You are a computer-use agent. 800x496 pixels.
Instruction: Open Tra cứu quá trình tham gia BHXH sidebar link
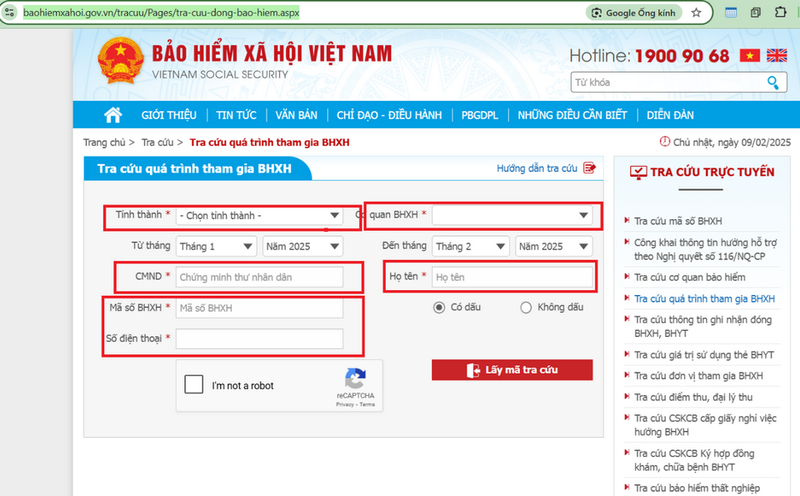(x=705, y=299)
